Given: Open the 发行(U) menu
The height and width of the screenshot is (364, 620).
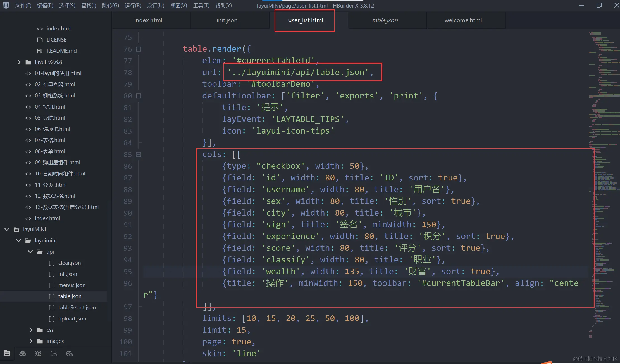Looking at the screenshot, I should [156, 5].
